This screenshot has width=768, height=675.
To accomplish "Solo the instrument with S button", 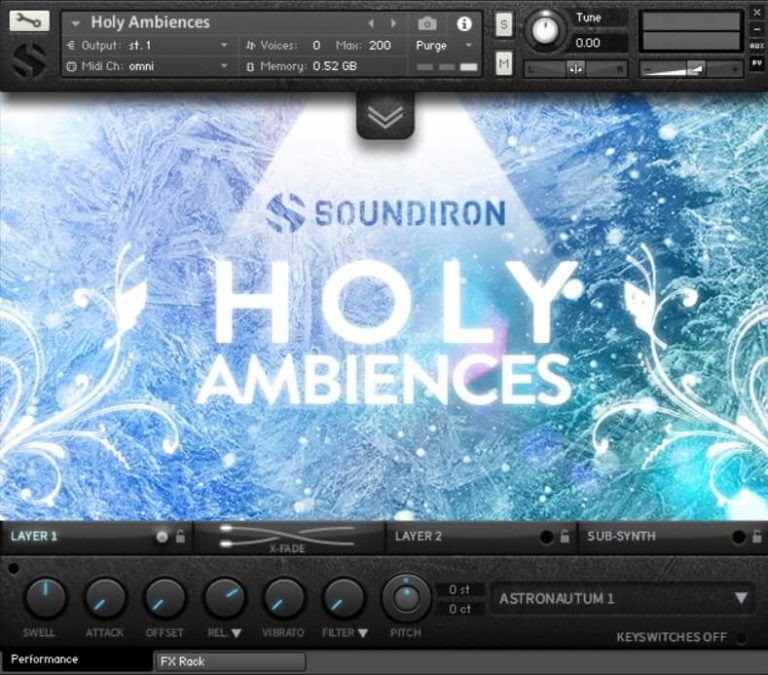I will pyautogui.click(x=504, y=24).
